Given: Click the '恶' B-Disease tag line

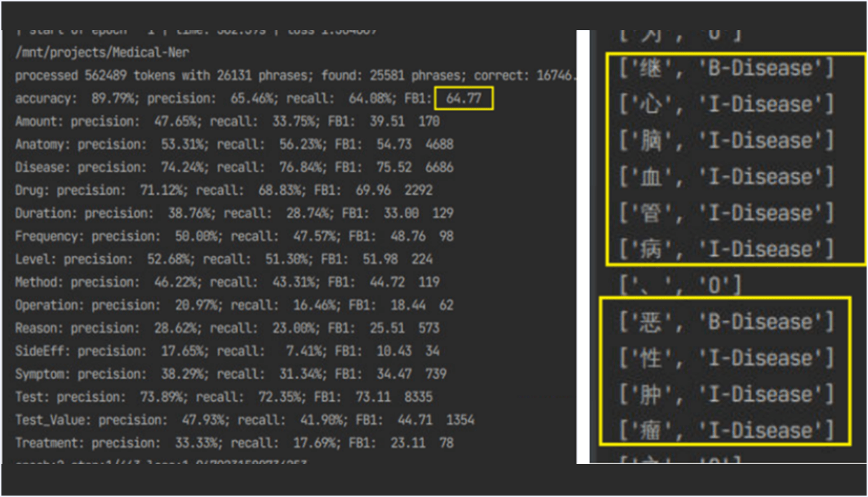Looking at the screenshot, I should (726, 322).
